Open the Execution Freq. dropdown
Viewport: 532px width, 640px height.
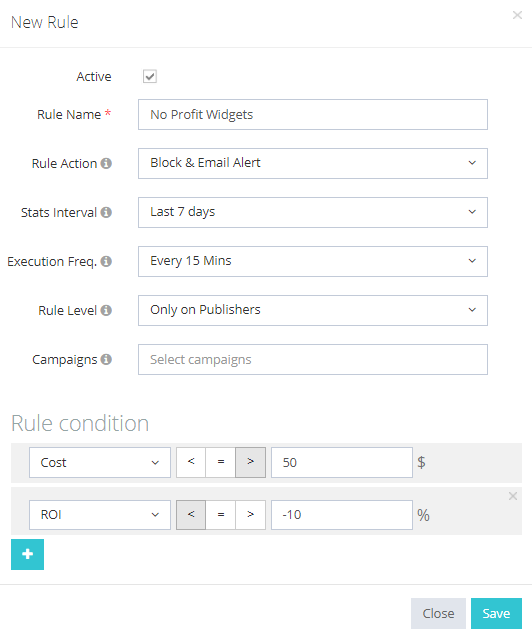click(x=313, y=261)
